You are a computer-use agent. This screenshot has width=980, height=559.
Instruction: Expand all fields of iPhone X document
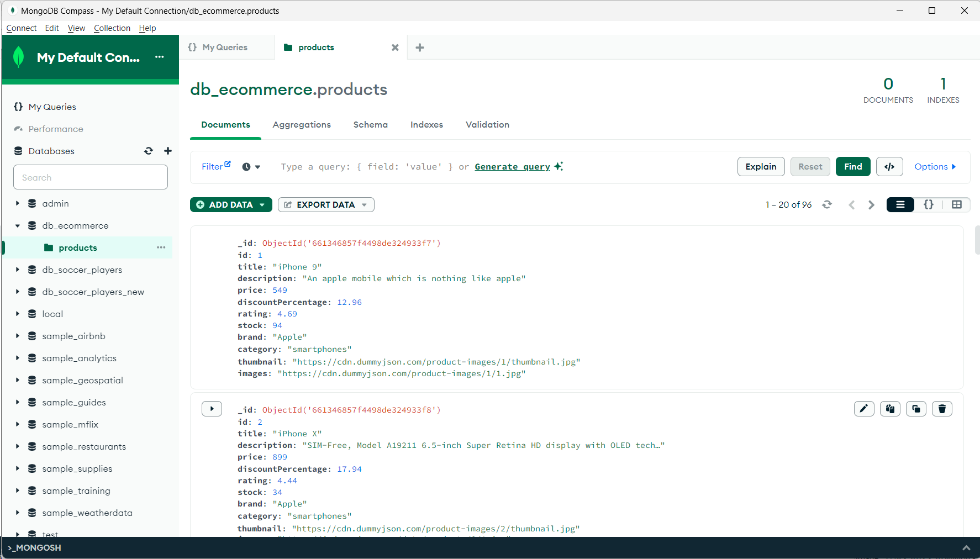212,409
